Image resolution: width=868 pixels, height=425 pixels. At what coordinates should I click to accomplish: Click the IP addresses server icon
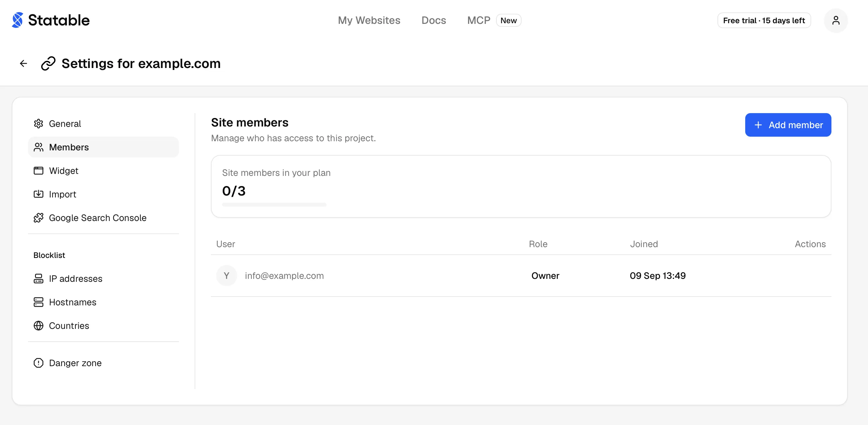pyautogui.click(x=39, y=279)
